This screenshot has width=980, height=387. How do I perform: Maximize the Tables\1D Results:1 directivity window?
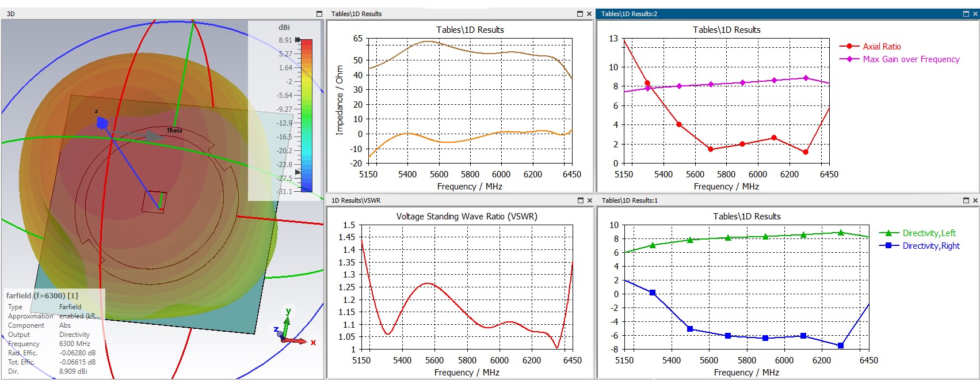pos(966,200)
